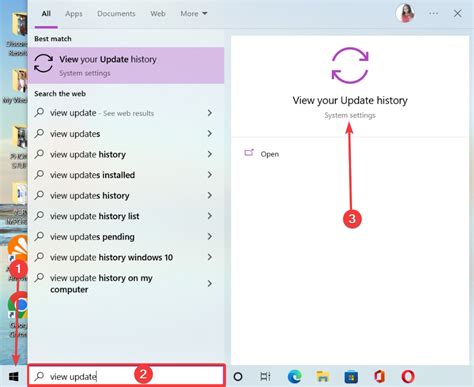Expand arrow for 'view updates history'

point(210,195)
